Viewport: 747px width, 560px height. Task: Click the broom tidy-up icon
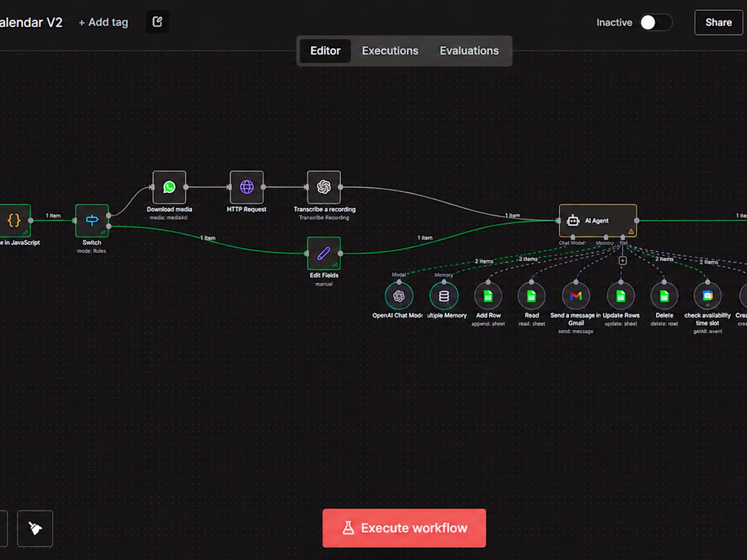[x=35, y=528]
